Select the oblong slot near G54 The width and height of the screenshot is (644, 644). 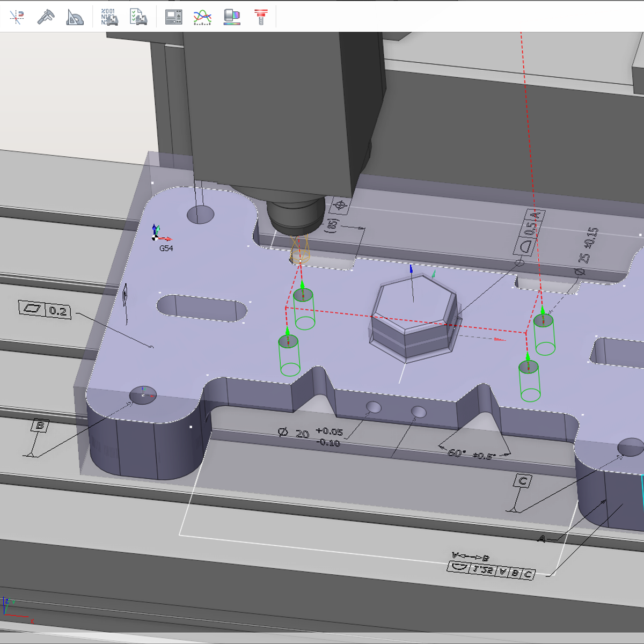202,308
